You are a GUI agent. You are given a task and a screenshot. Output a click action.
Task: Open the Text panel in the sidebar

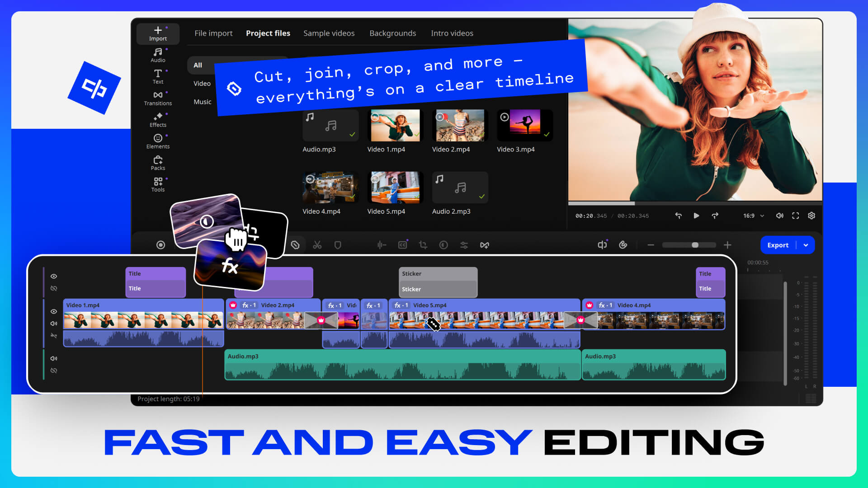[158, 76]
